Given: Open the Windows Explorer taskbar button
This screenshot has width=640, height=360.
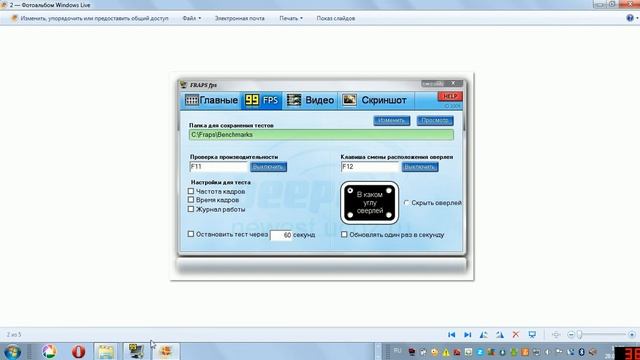Looking at the screenshot, I should pos(107,351).
